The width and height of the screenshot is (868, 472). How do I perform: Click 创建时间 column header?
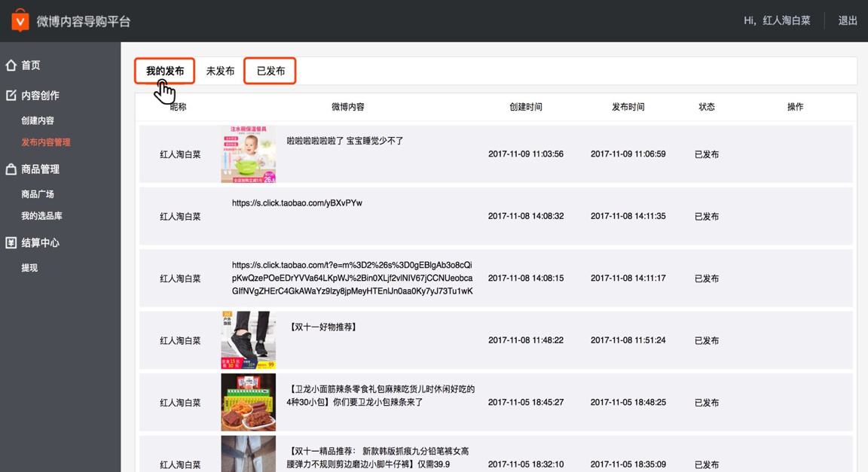click(525, 107)
